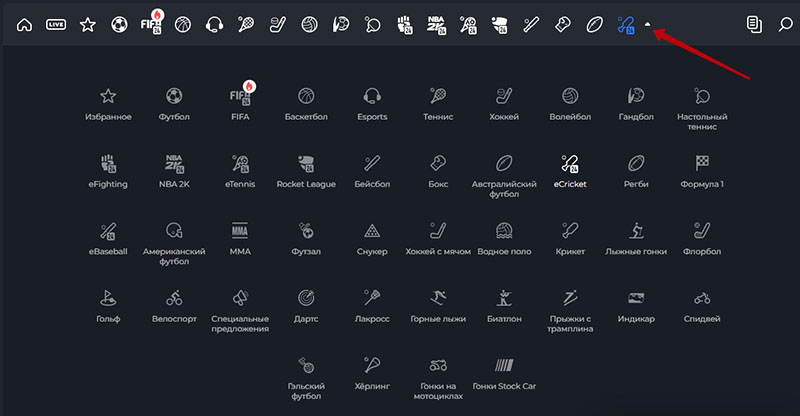This screenshot has height=416, width=800.
Task: Click the Home icon in the top bar
Action: coord(25,23)
